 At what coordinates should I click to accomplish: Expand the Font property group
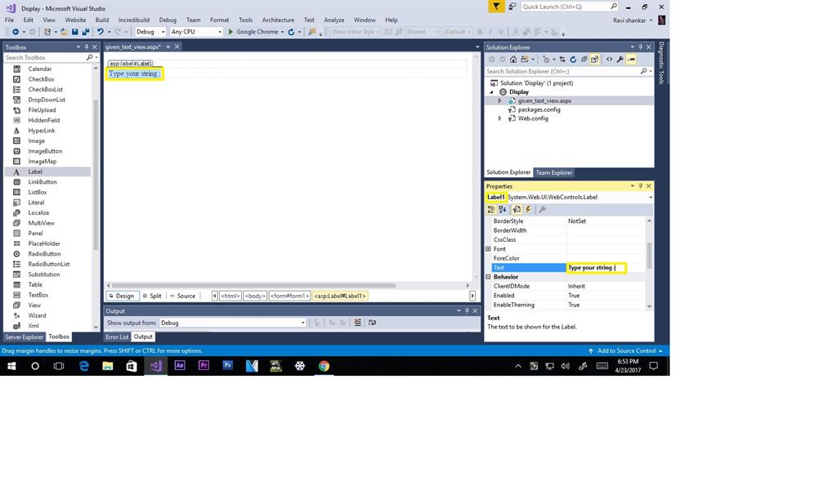tap(488, 249)
